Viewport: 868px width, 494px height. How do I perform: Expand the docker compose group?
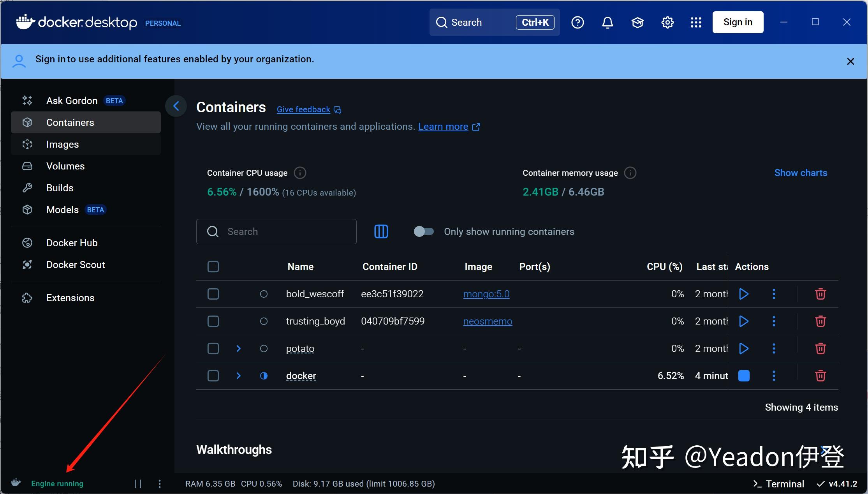(x=238, y=376)
